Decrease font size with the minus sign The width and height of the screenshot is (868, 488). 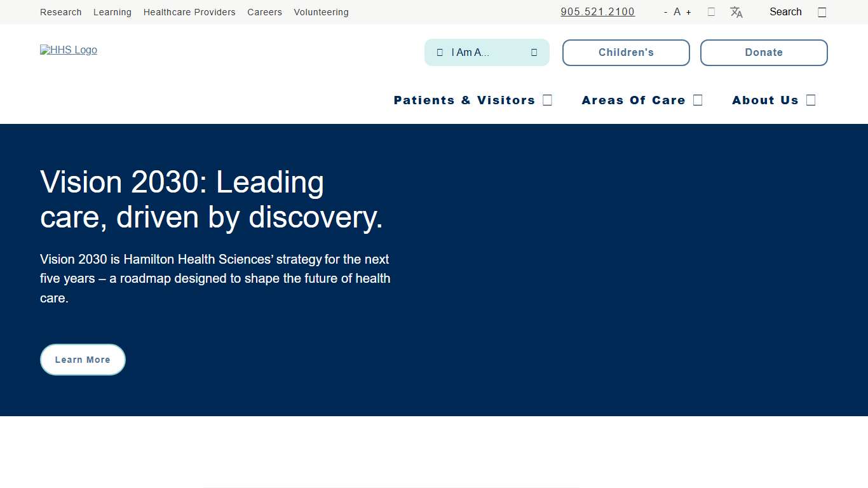[665, 12]
